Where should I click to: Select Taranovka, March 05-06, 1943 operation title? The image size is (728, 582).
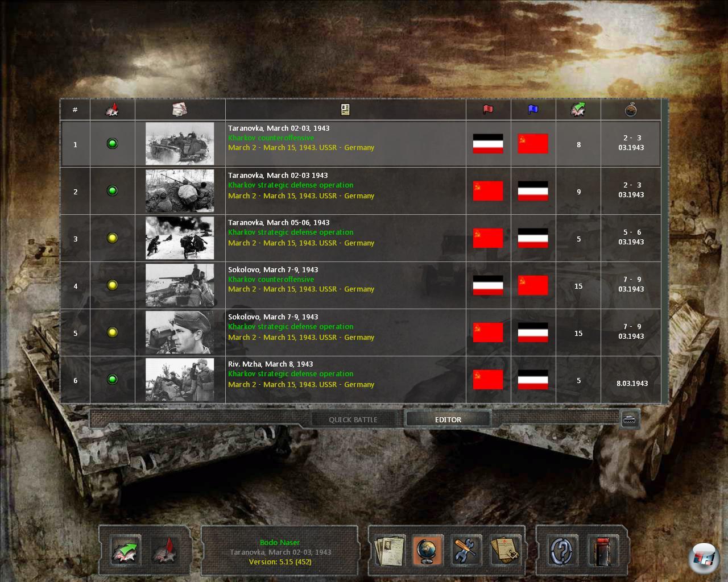pos(279,222)
